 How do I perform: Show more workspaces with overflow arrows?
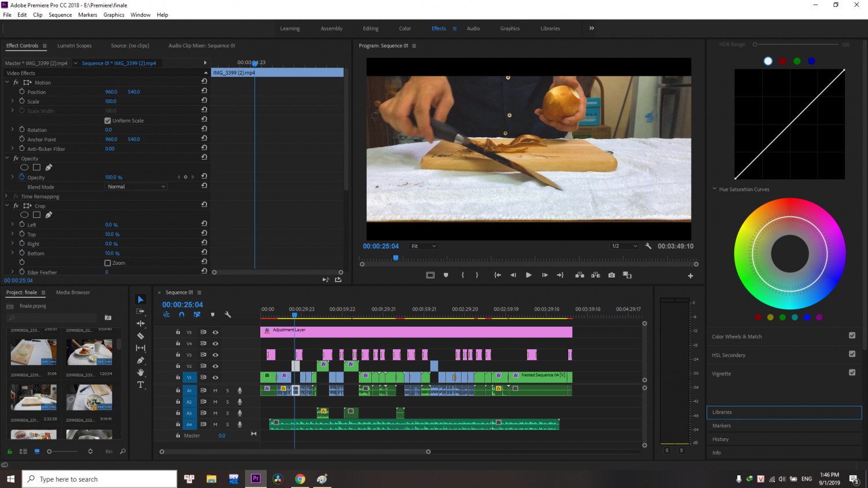coord(591,28)
